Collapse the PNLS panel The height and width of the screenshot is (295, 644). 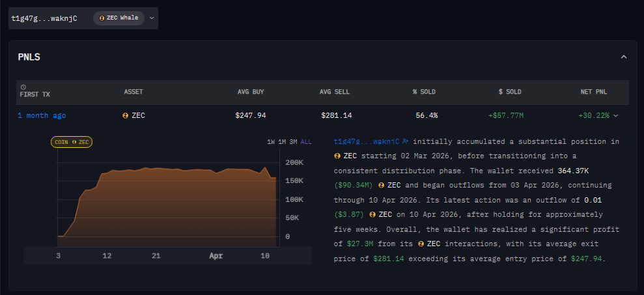(x=623, y=57)
